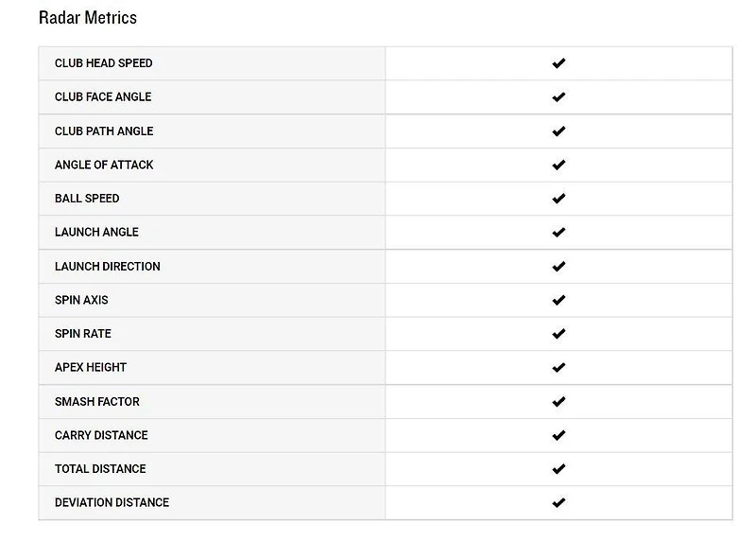Click the Smash Factor checkmark

558,402
